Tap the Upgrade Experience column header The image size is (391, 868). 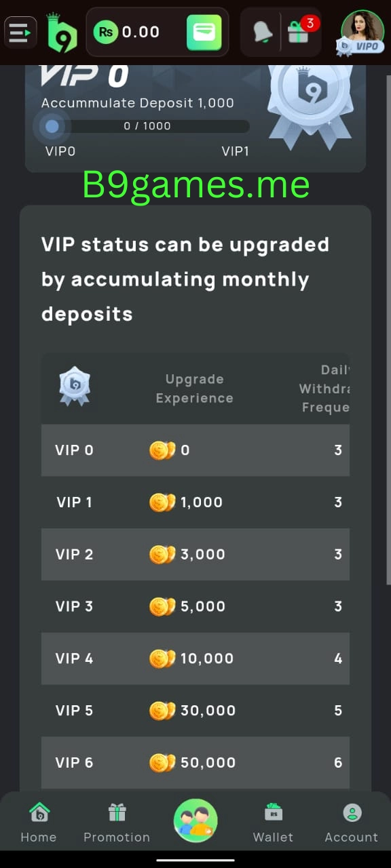tap(195, 389)
